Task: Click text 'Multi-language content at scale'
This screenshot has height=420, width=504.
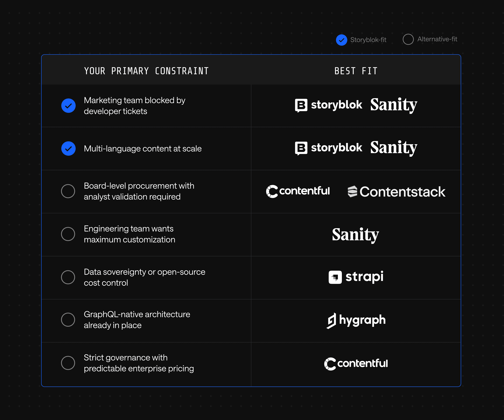Action: 143,149
